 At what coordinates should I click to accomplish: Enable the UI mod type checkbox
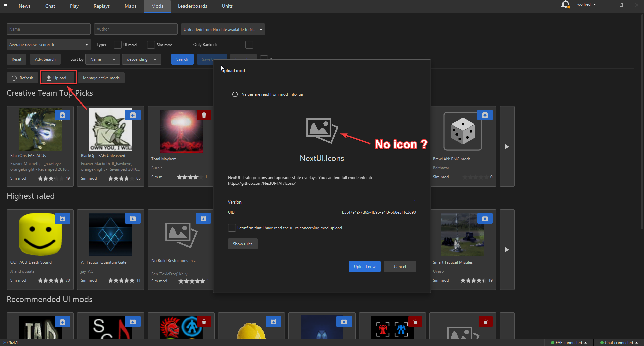point(118,45)
